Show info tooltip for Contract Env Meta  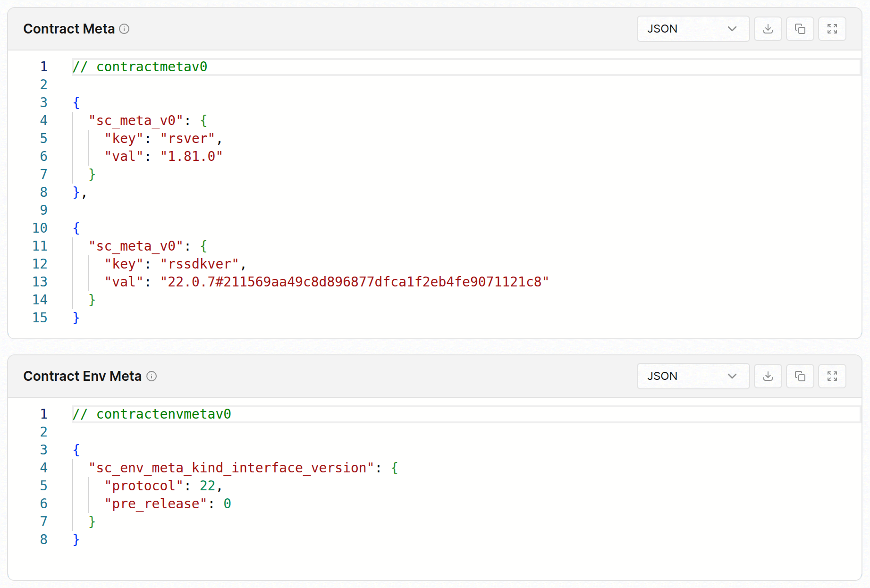[152, 376]
